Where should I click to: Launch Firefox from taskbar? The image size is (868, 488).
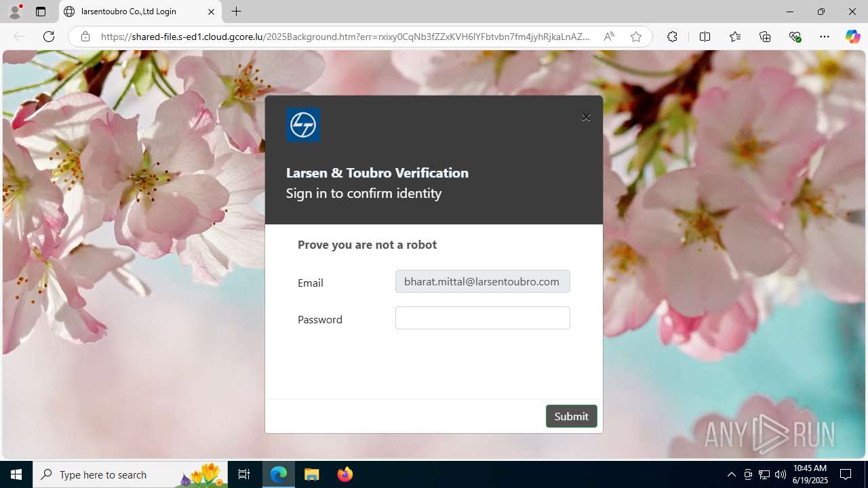coord(345,474)
